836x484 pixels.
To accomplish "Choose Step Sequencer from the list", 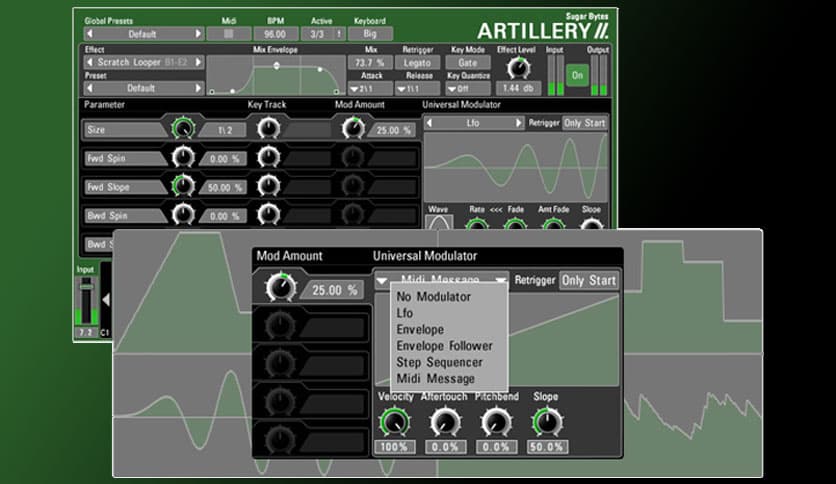I will pyautogui.click(x=439, y=362).
